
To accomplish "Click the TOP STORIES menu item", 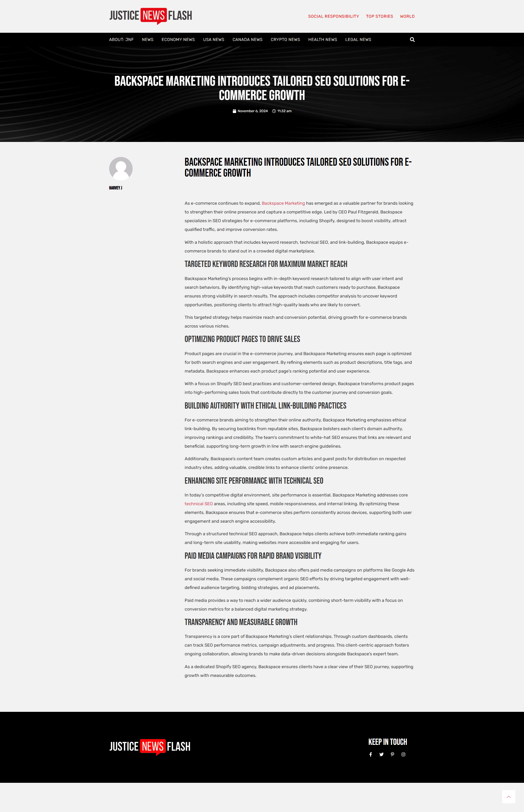I will pos(380,17).
